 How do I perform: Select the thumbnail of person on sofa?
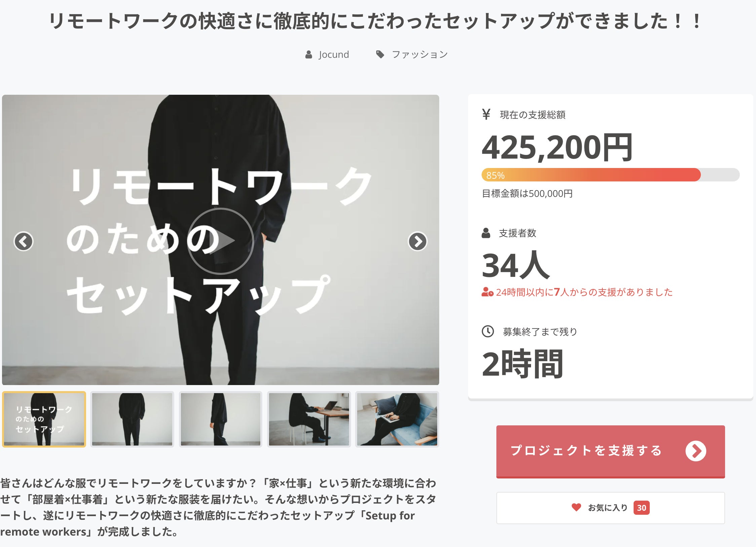coord(397,419)
